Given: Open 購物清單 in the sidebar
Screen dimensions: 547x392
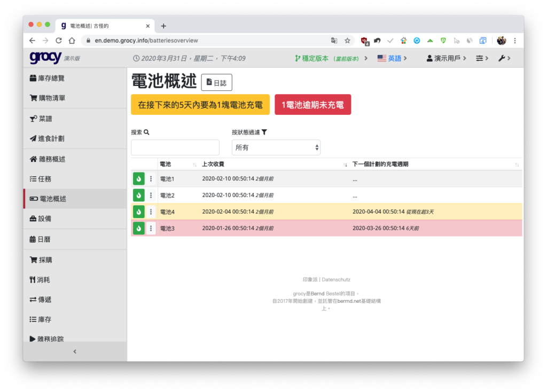Looking at the screenshot, I should 75,98.
